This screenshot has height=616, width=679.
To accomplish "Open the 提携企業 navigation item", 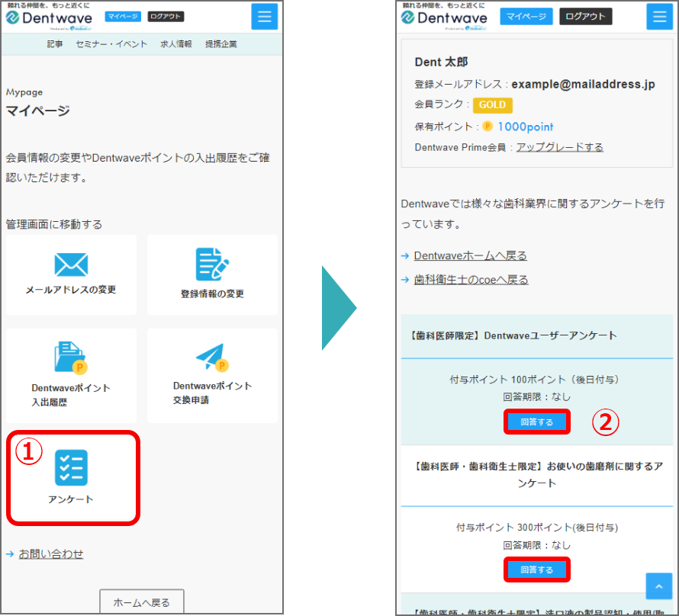I will tap(221, 44).
